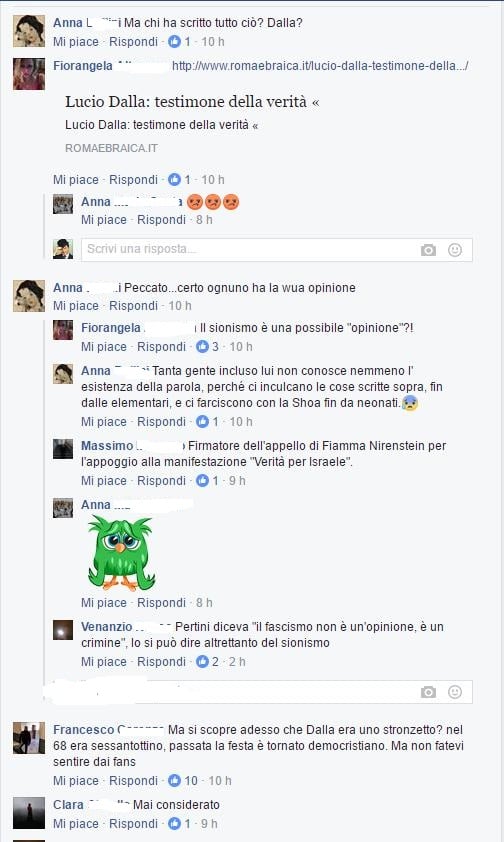The width and height of the screenshot is (504, 842).
Task: Open emoji picker in first reply box
Action: click(455, 250)
